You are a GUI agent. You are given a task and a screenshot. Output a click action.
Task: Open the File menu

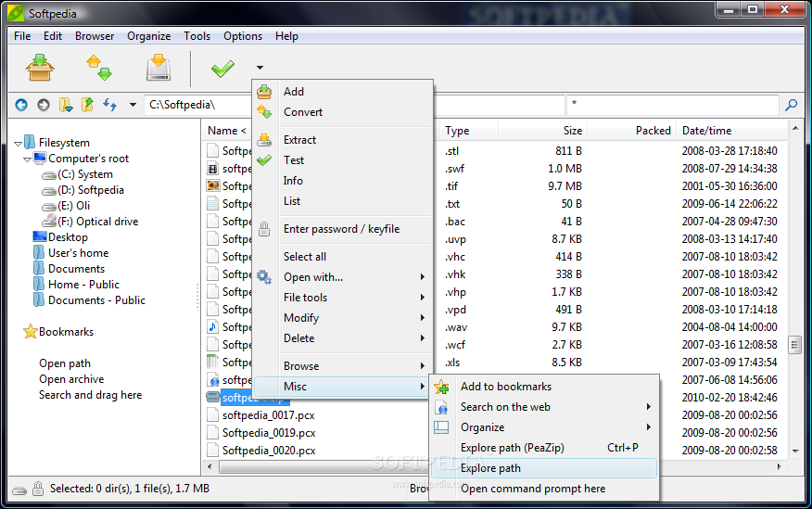pos(22,36)
